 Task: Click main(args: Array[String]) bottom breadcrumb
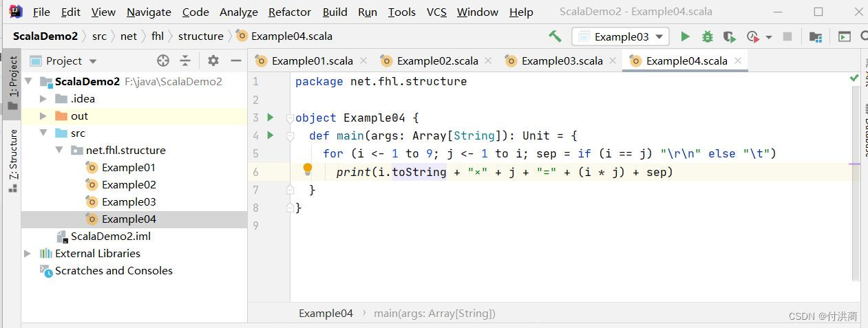coord(434,313)
